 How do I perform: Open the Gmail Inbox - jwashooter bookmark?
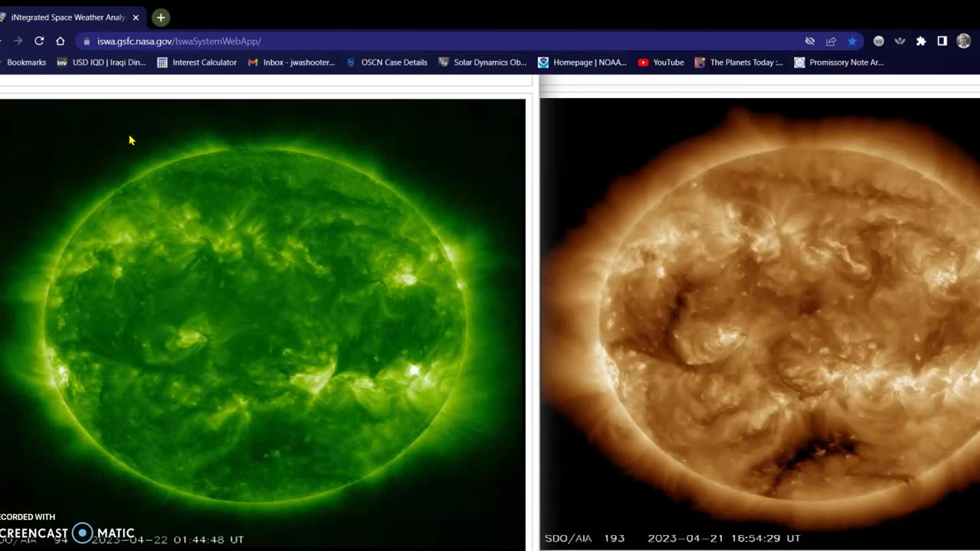click(x=292, y=63)
